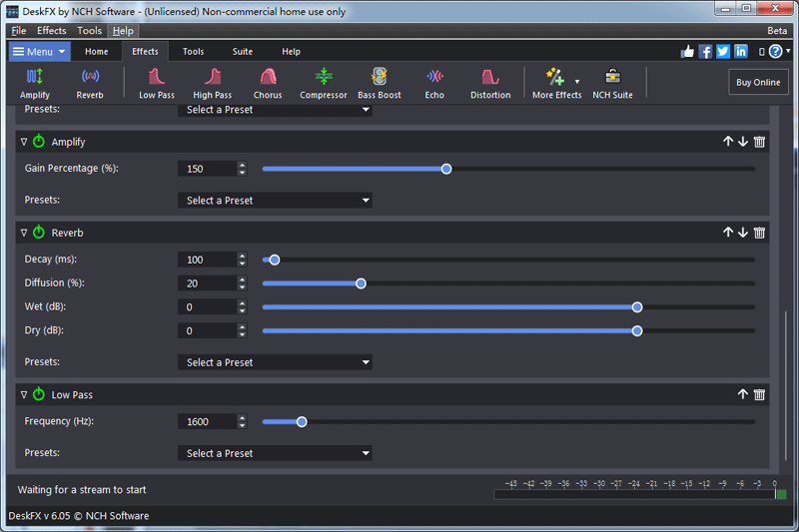Collapse the Reverb effect section

pos(23,233)
